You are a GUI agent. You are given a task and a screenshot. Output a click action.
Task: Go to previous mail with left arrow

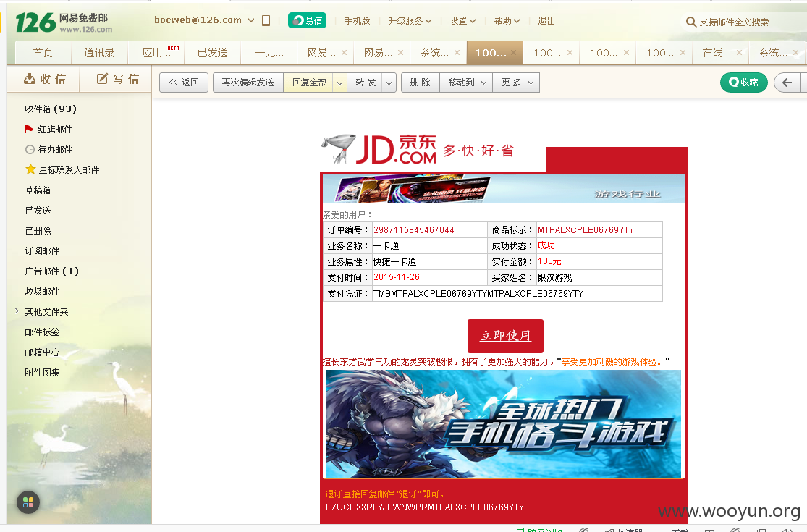787,83
